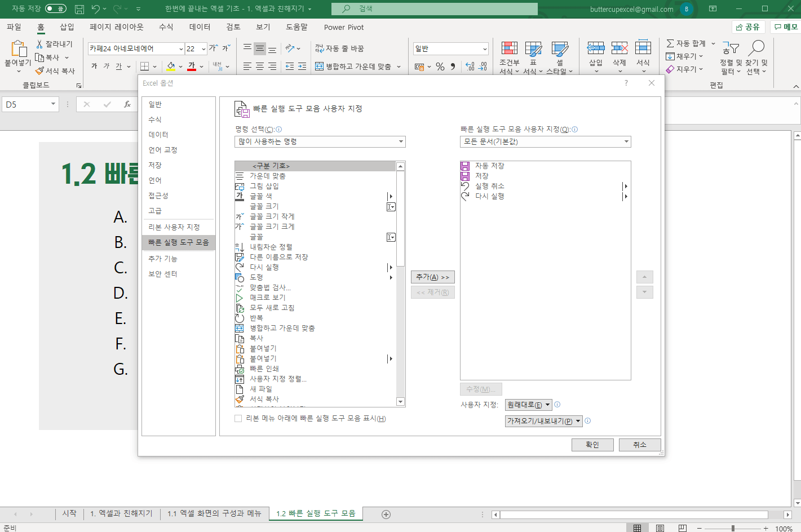
Task: Open Cell Styles (셀 스타일)
Action: click(559, 57)
